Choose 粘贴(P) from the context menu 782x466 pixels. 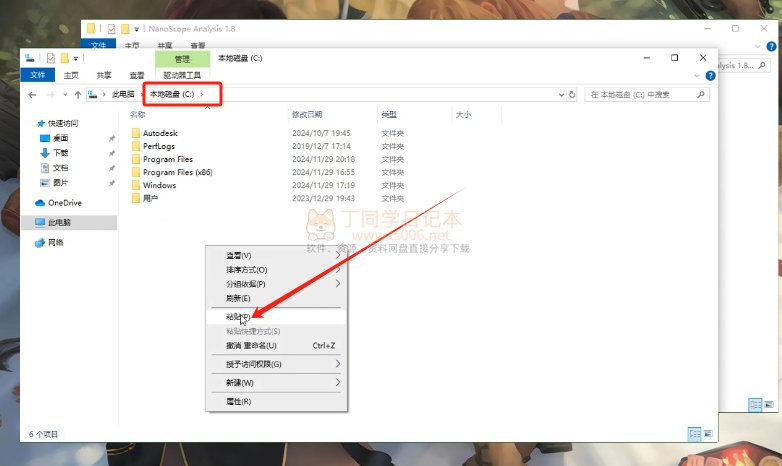(276, 317)
